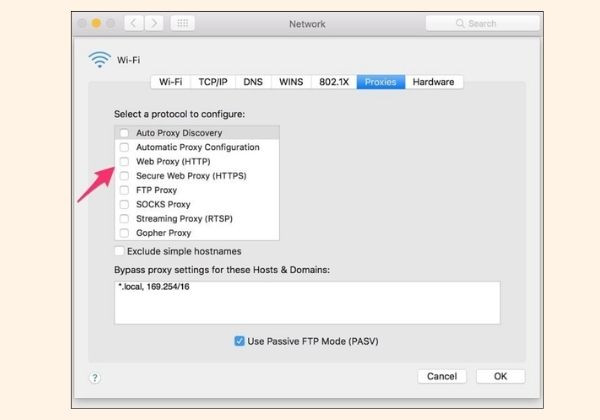Switch to the Hardware tab

434,82
